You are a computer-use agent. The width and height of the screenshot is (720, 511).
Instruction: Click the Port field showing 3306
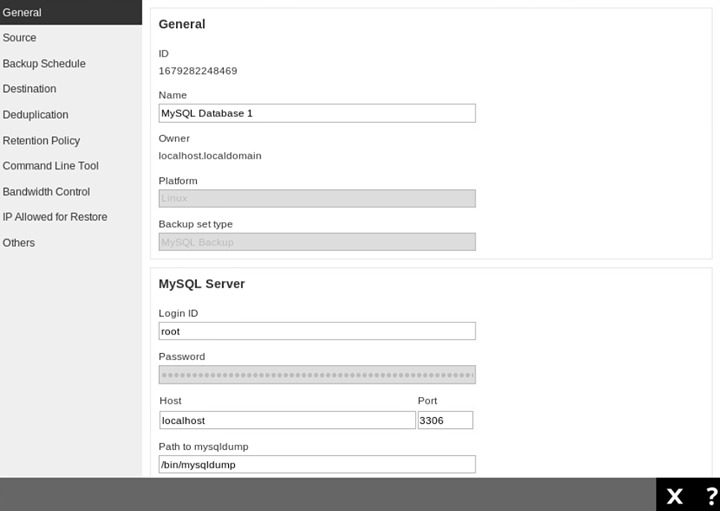pos(445,421)
